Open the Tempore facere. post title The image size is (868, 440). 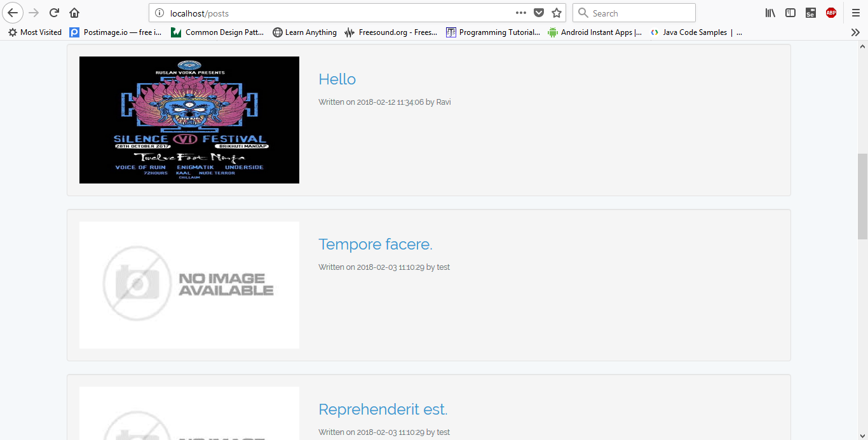(376, 244)
